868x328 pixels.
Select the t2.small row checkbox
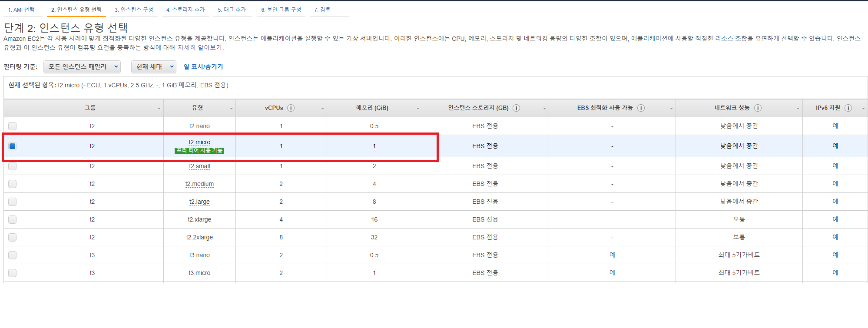tap(12, 166)
